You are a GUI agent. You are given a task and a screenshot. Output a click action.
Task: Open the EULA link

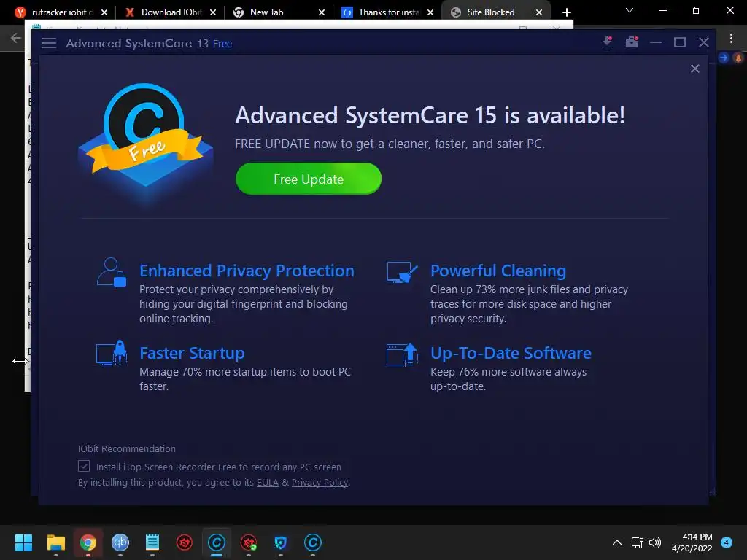(x=268, y=483)
